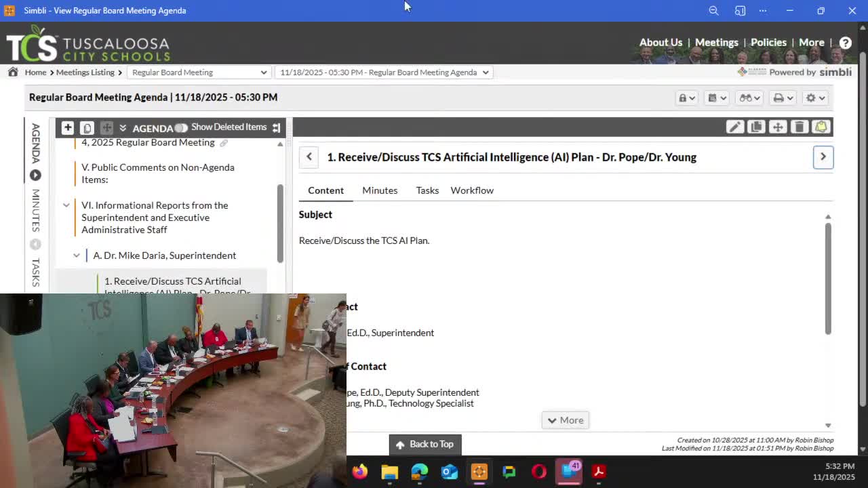The image size is (868, 488).
Task: Click the plus add item icon in agenda panel
Action: pyautogui.click(x=67, y=127)
